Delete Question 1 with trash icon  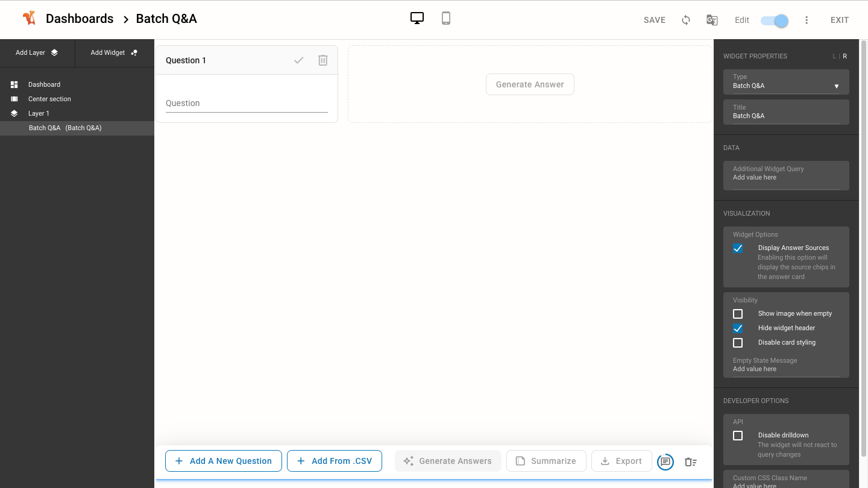click(323, 60)
